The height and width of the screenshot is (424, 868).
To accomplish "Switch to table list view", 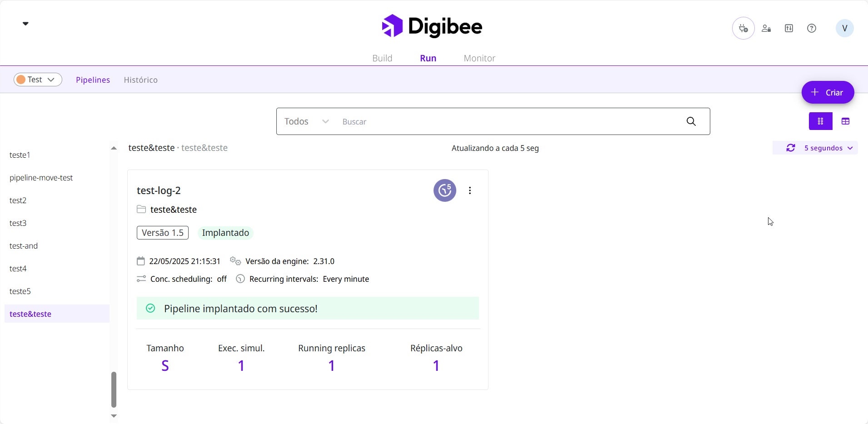I will pos(845,121).
